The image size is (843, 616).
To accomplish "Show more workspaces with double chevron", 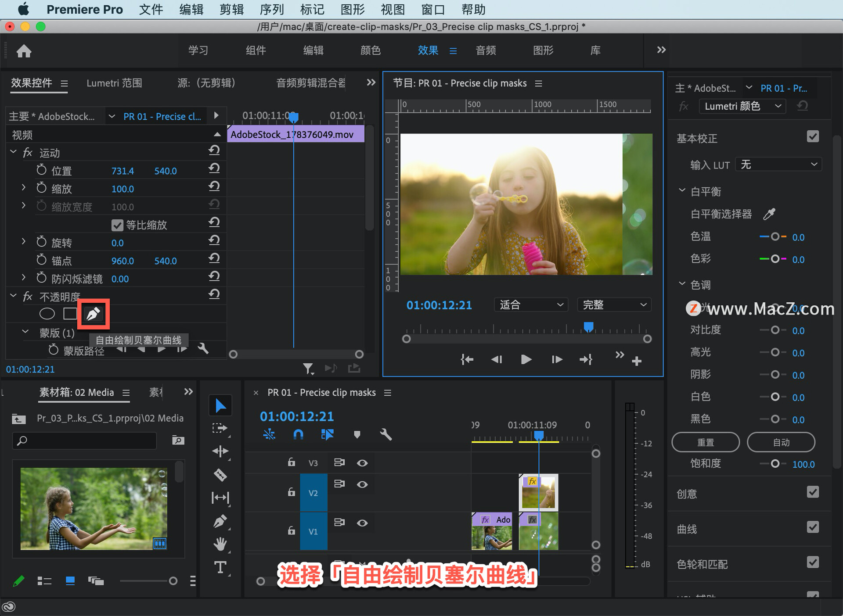I will click(661, 50).
